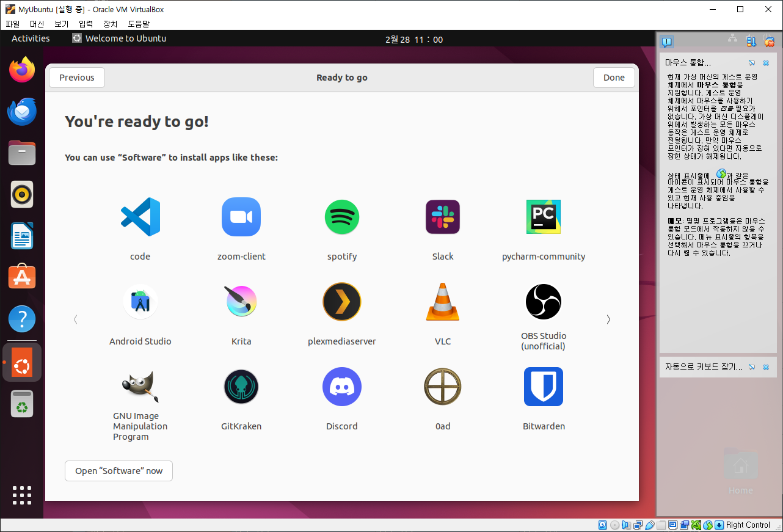Click the Visual Studio Code app icon
Image resolution: width=783 pixels, height=532 pixels.
[x=140, y=217]
